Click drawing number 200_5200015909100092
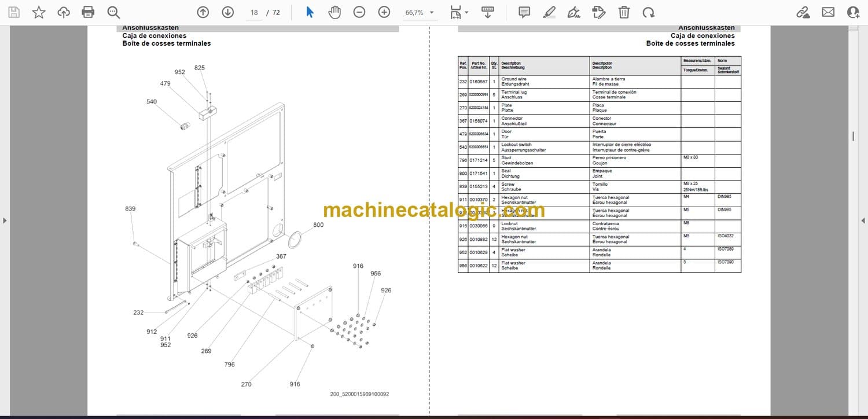 coord(359,394)
